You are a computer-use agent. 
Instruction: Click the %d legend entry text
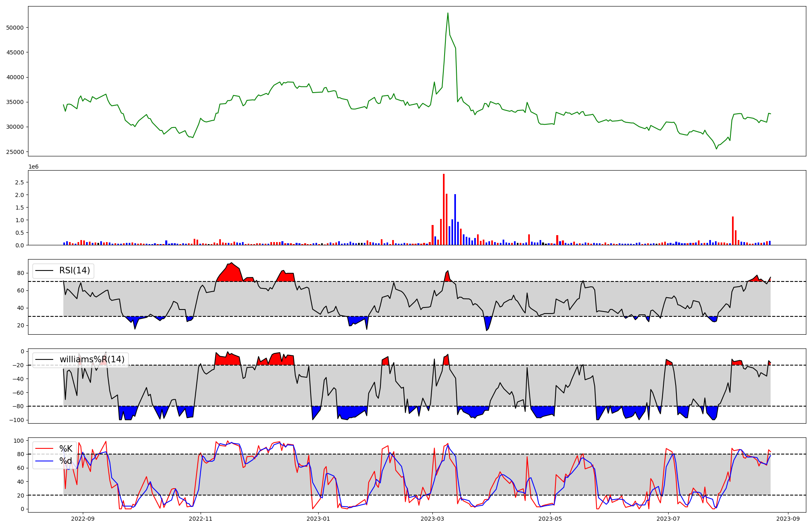click(x=66, y=461)
